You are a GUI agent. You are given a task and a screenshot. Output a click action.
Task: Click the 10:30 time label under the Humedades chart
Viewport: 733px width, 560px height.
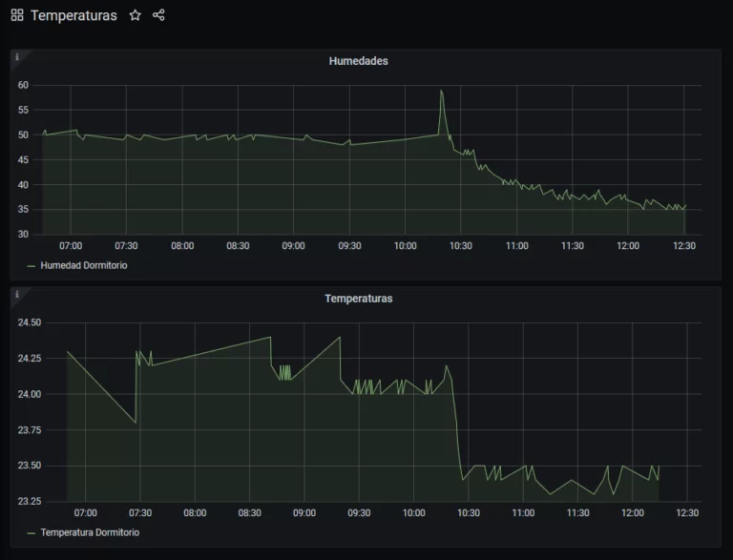(461, 246)
